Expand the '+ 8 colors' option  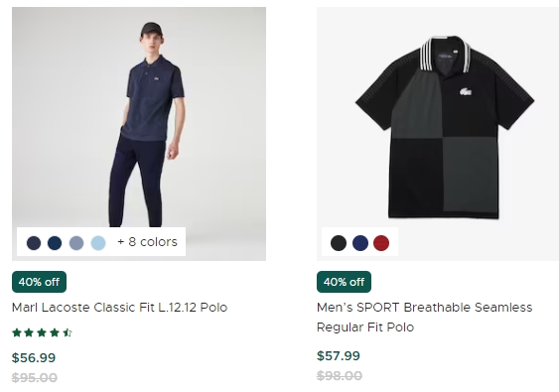click(147, 242)
